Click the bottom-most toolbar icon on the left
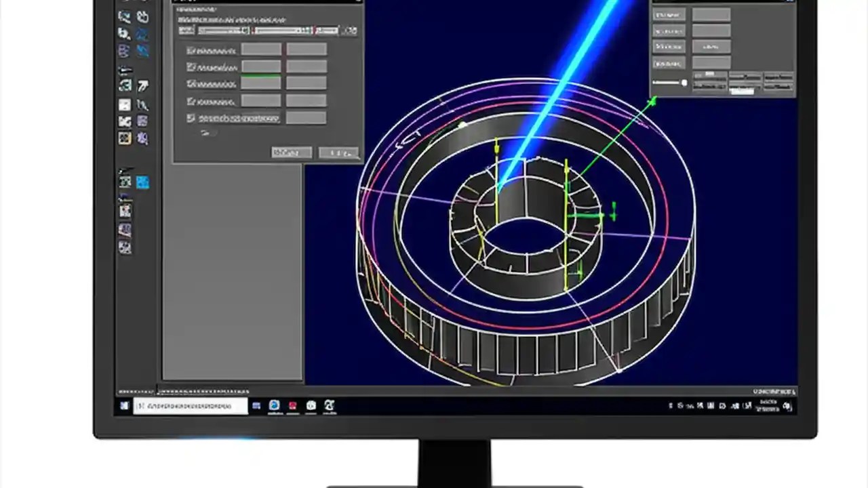 [125, 247]
